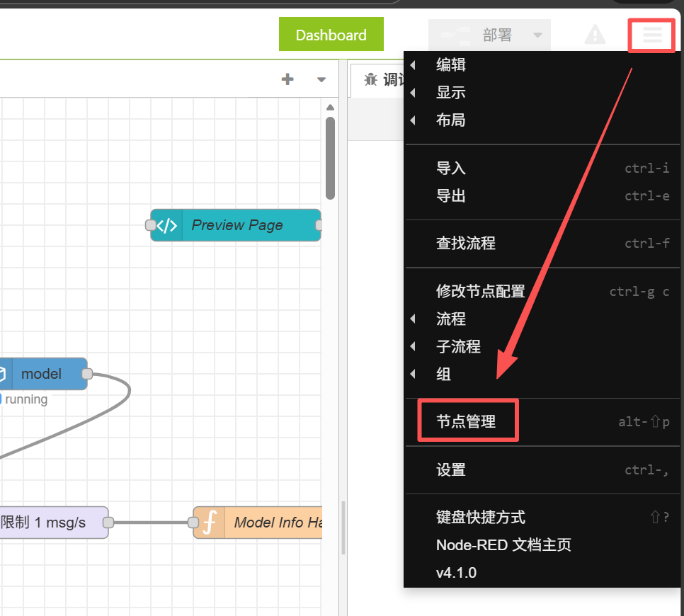Open the deploy options dropdown arrow
Image resolution: width=684 pixels, height=616 pixels.
point(537,35)
